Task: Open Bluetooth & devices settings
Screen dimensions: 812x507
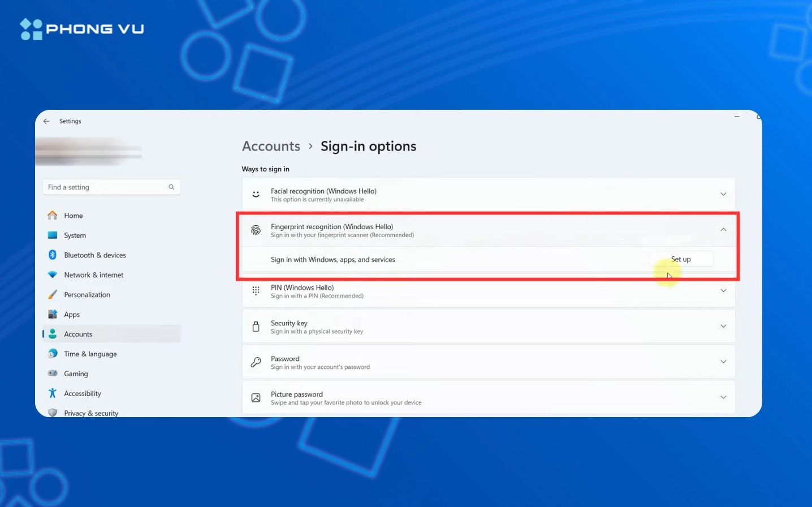Action: 95,255
